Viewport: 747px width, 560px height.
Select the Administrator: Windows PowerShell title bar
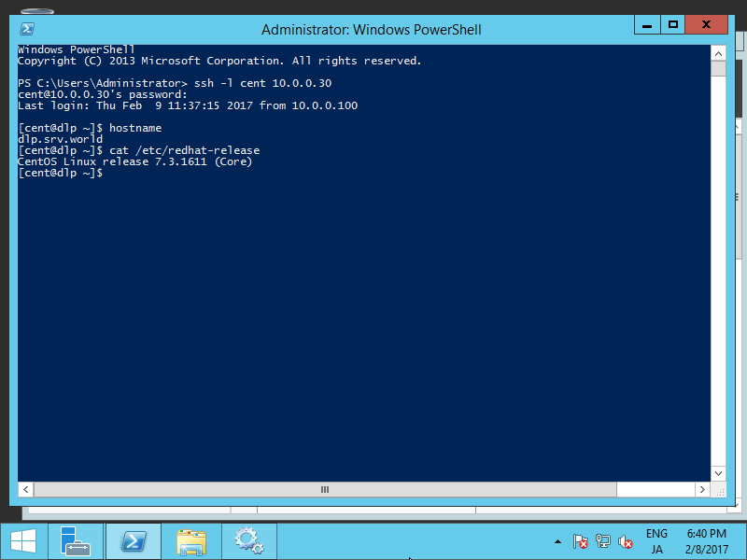371,29
